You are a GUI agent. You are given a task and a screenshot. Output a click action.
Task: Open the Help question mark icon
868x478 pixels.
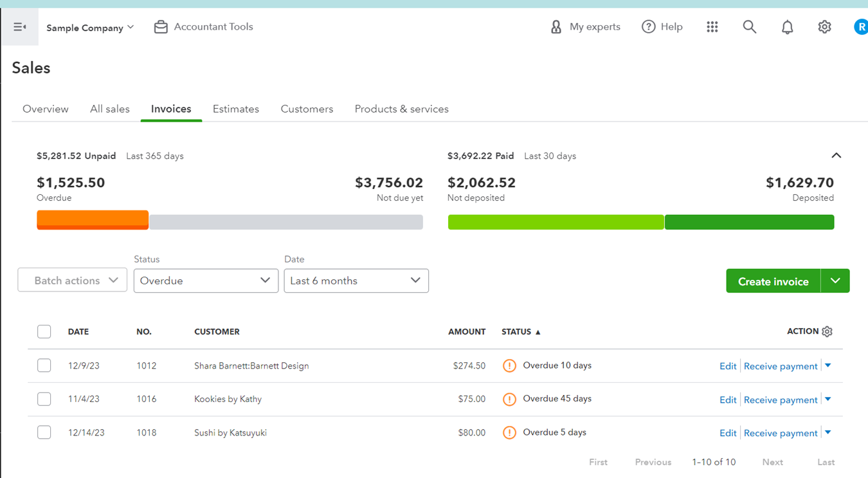(649, 27)
